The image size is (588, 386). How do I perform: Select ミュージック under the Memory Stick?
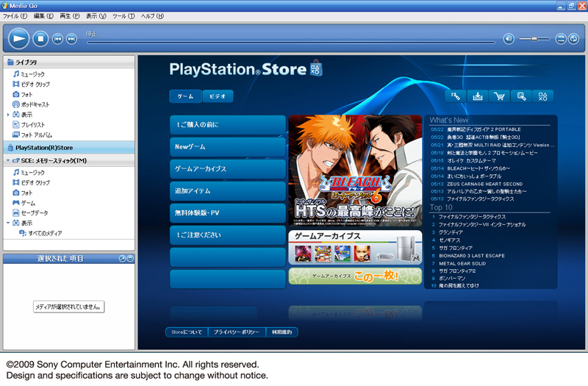[29, 172]
